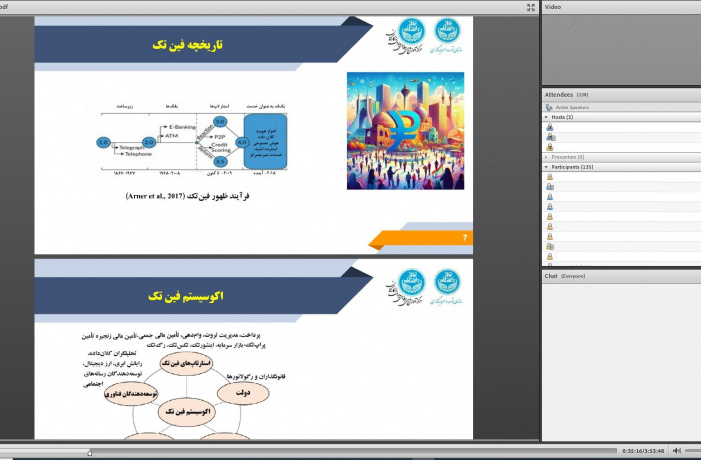
Task: Click the توسعه‌دهندگان فناوری oval in the diagram
Action: (x=131, y=394)
